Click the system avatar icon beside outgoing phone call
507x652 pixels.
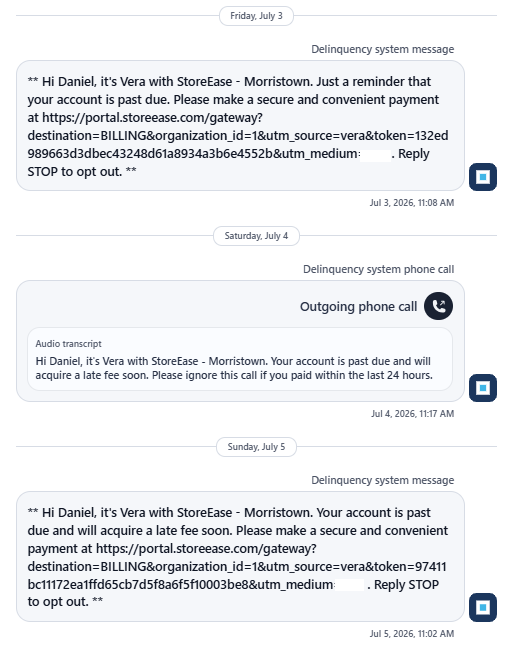(482, 388)
